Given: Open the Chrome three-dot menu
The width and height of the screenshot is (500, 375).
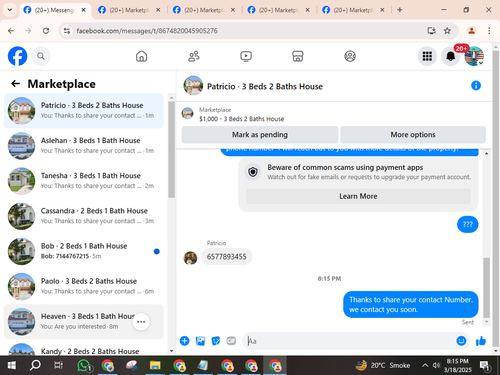Looking at the screenshot, I should click(x=489, y=31).
